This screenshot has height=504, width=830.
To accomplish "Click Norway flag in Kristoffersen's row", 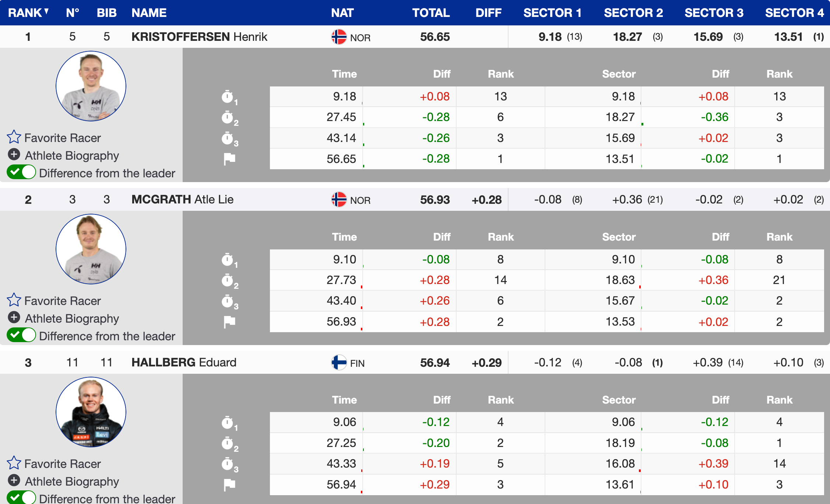I will coord(339,37).
